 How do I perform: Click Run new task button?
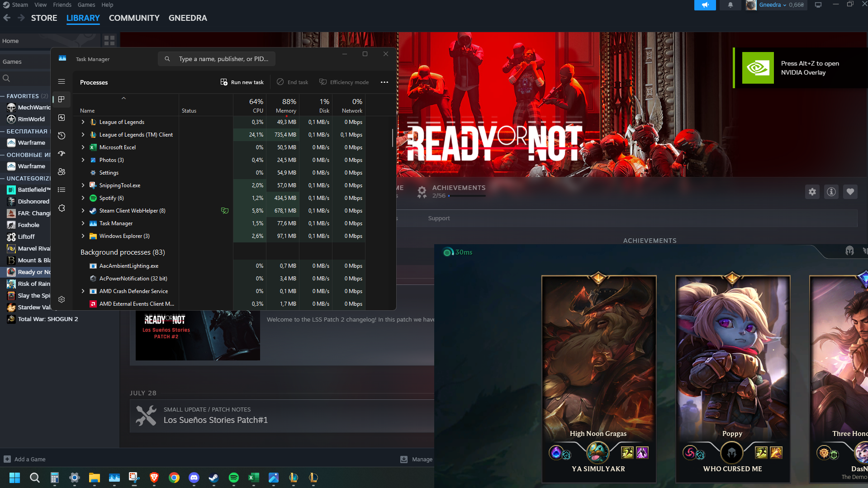pyautogui.click(x=242, y=82)
